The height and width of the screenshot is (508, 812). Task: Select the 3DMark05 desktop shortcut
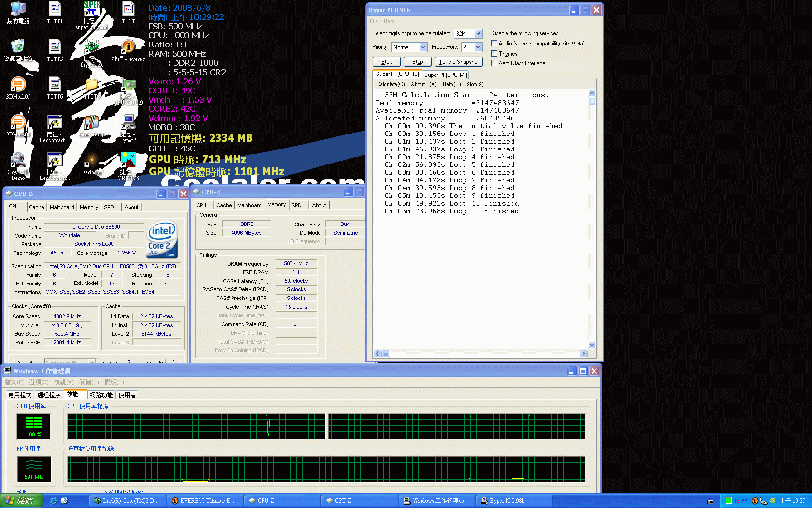coord(18,88)
